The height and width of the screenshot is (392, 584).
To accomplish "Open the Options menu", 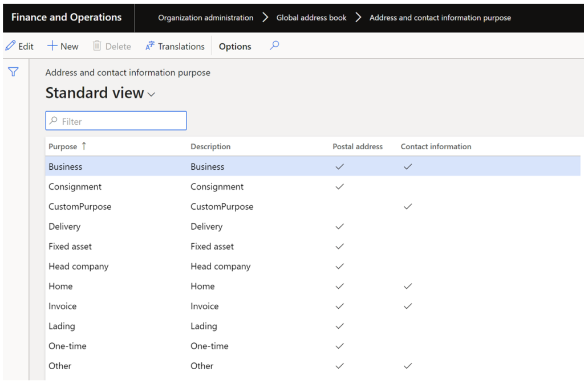I will (x=234, y=46).
